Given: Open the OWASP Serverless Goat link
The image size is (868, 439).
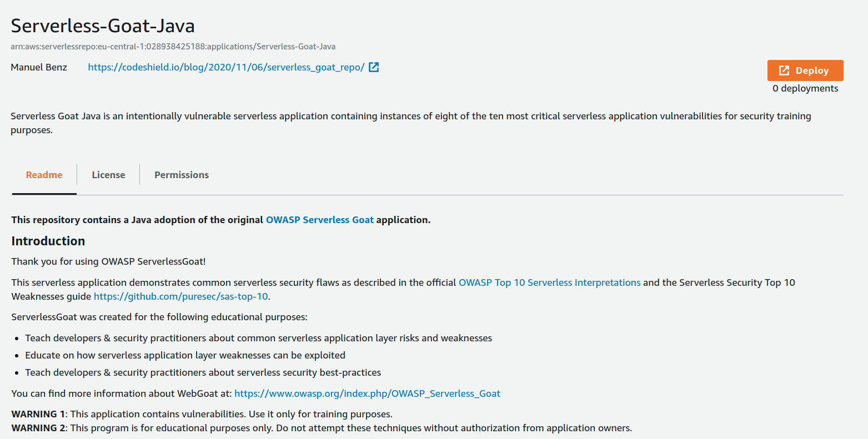Looking at the screenshot, I should pos(319,219).
